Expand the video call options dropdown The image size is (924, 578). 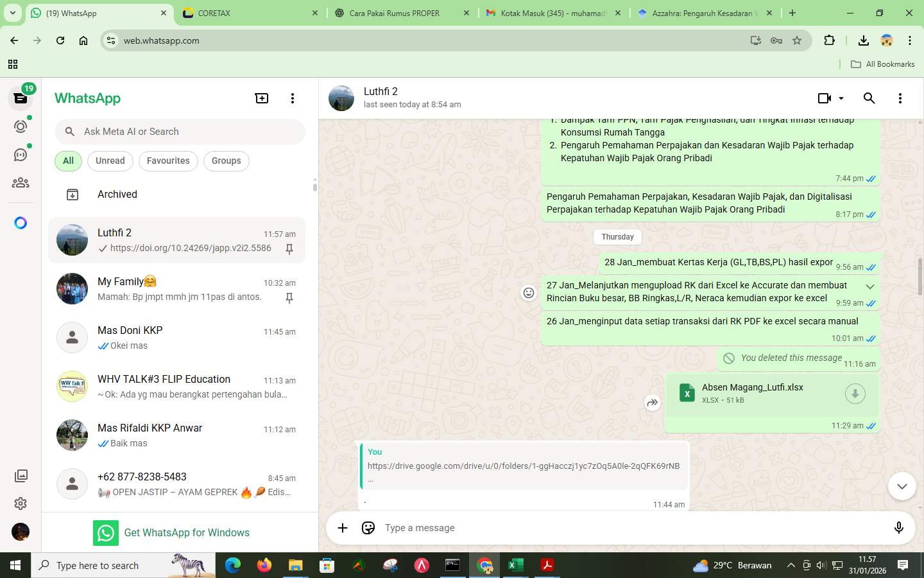coord(841,98)
